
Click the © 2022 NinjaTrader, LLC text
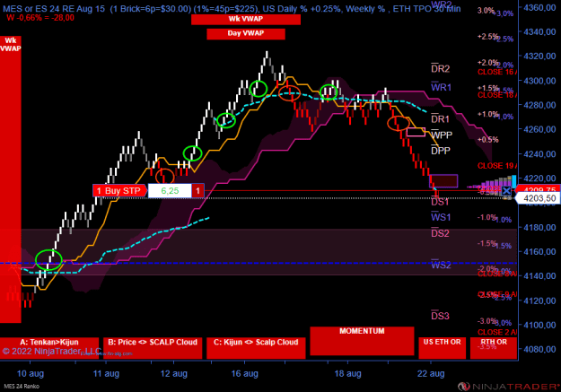51,352
